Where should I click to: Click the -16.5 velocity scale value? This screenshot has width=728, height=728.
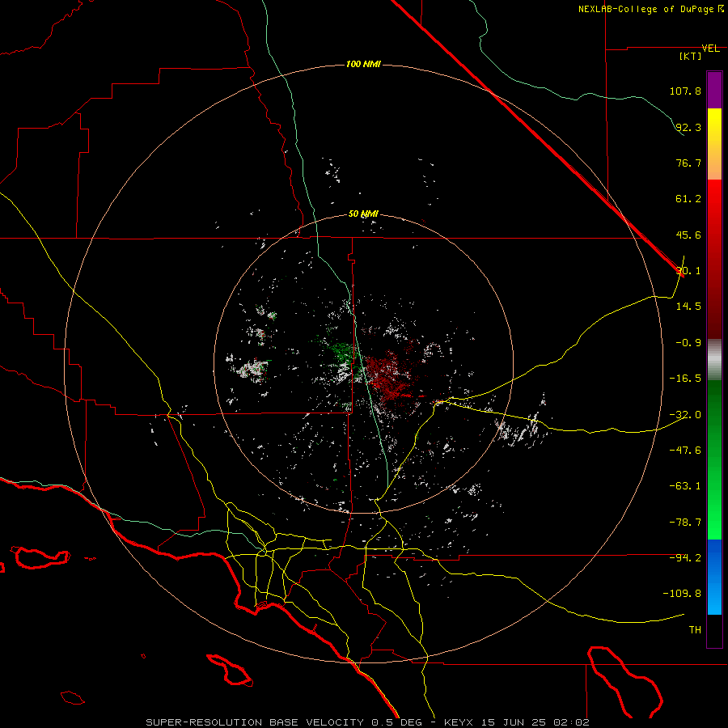click(685, 379)
